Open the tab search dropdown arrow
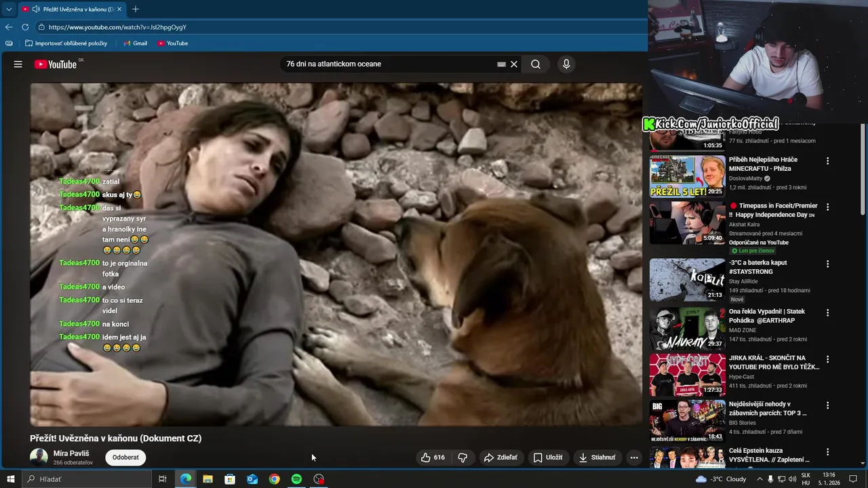Image resolution: width=868 pixels, height=488 pixels. point(8,9)
